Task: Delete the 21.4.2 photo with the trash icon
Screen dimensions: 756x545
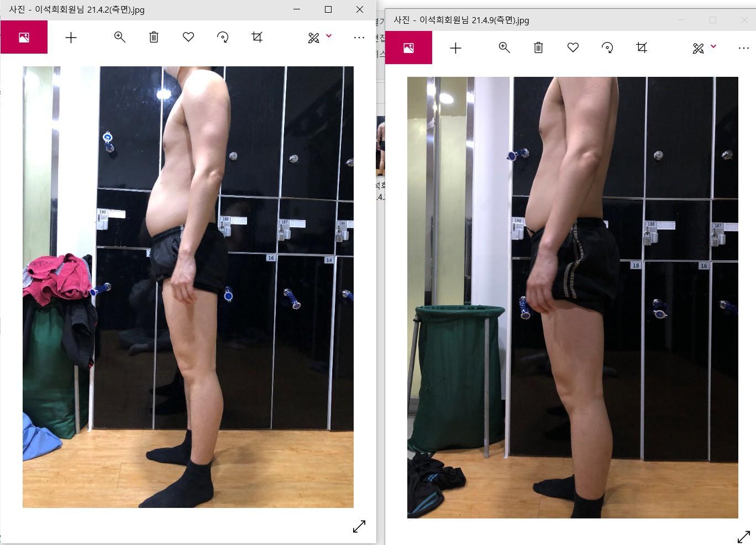Action: (x=154, y=38)
